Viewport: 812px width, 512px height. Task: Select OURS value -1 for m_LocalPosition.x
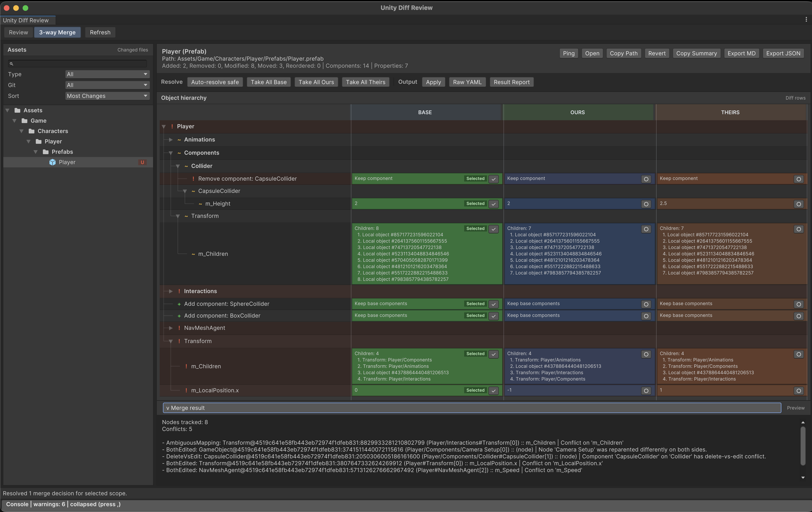[646, 391]
